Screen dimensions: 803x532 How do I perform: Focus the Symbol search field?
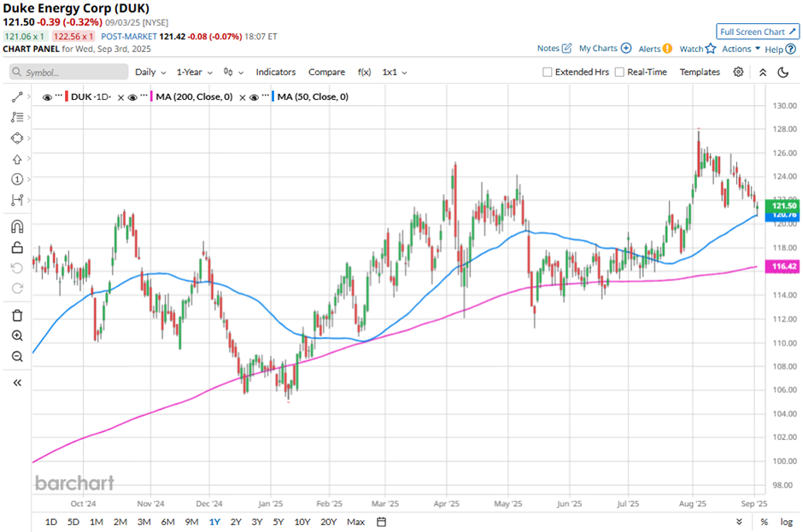tap(68, 73)
